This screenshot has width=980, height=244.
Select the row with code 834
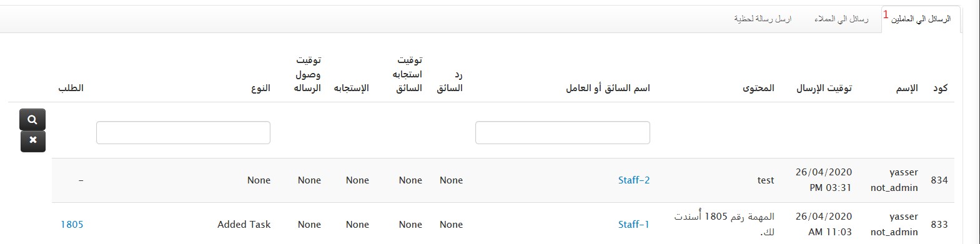click(x=503, y=180)
